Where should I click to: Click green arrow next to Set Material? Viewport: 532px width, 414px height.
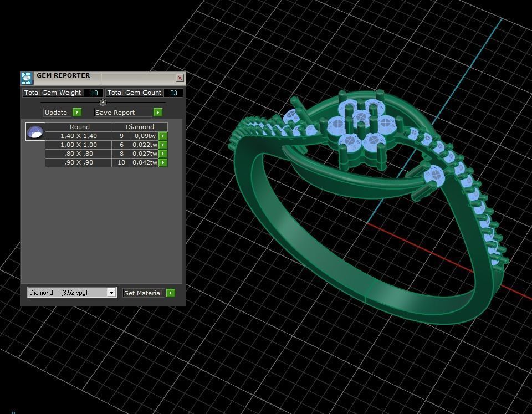(x=171, y=293)
